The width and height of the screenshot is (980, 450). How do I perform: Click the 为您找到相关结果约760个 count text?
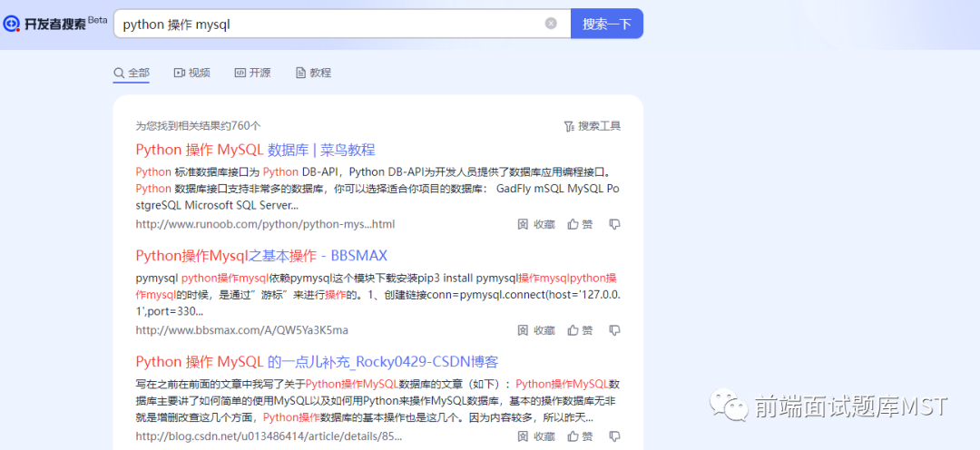[x=198, y=126]
